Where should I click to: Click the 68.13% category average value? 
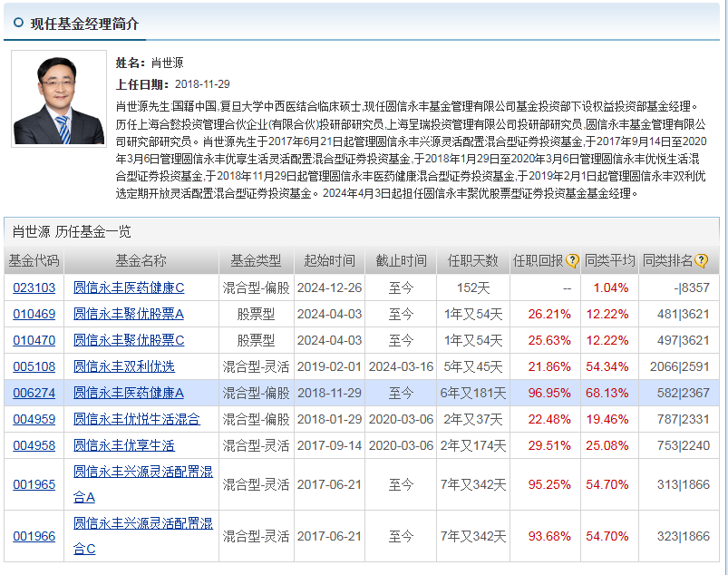[x=607, y=393]
